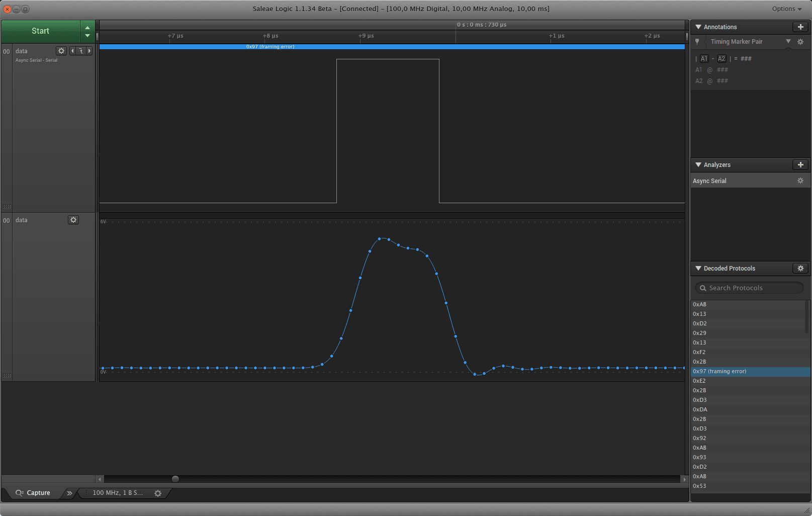Click the green Start capture button
Screen dimensions: 812x516
[40, 31]
